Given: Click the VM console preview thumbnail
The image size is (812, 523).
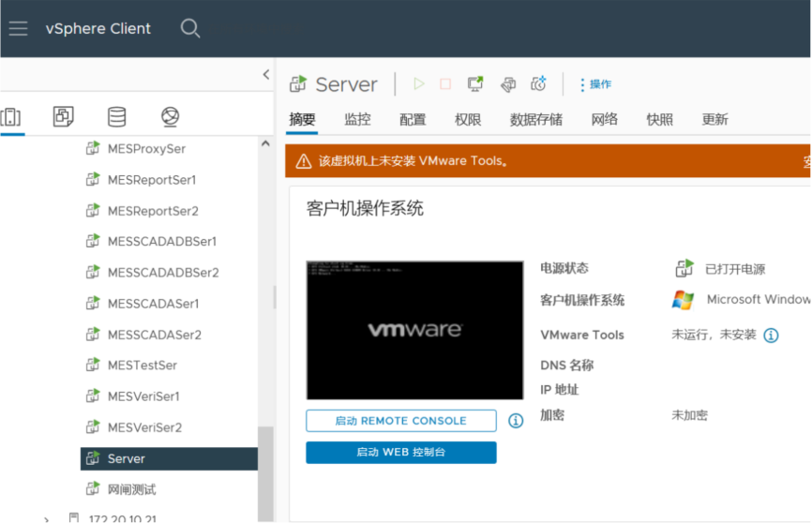Looking at the screenshot, I should tap(414, 330).
